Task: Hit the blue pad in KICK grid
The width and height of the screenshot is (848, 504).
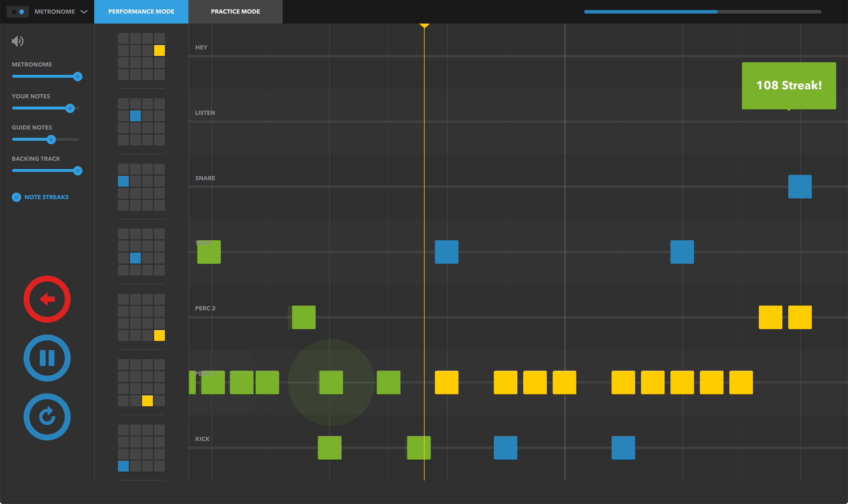Action: 123,466
